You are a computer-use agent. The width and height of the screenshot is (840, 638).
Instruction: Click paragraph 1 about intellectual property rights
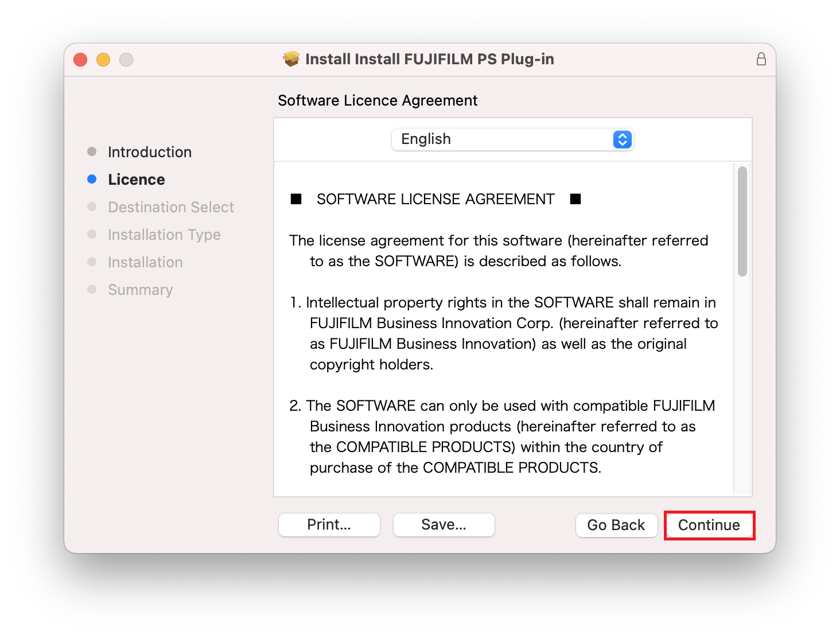(x=504, y=333)
